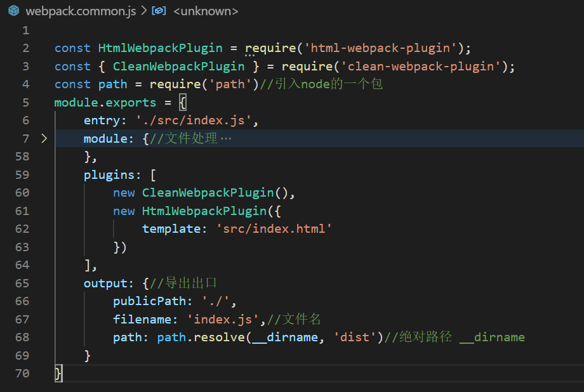Click 'dist' string on line 68

[355, 337]
